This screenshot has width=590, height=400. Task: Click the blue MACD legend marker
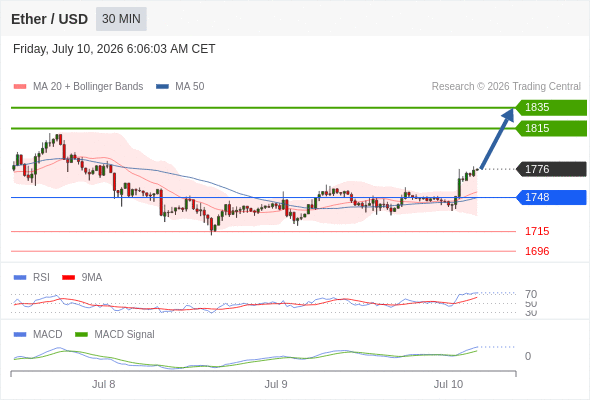pos(20,334)
